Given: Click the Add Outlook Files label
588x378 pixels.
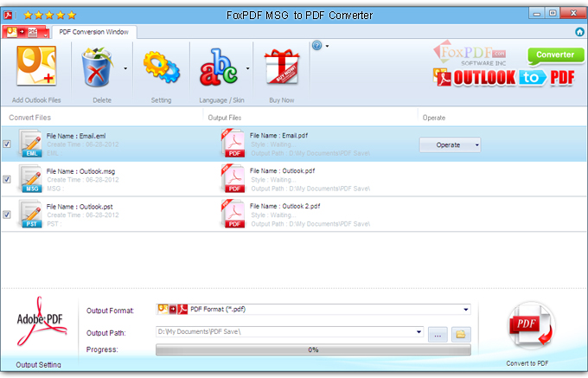Looking at the screenshot, I should (x=36, y=100).
